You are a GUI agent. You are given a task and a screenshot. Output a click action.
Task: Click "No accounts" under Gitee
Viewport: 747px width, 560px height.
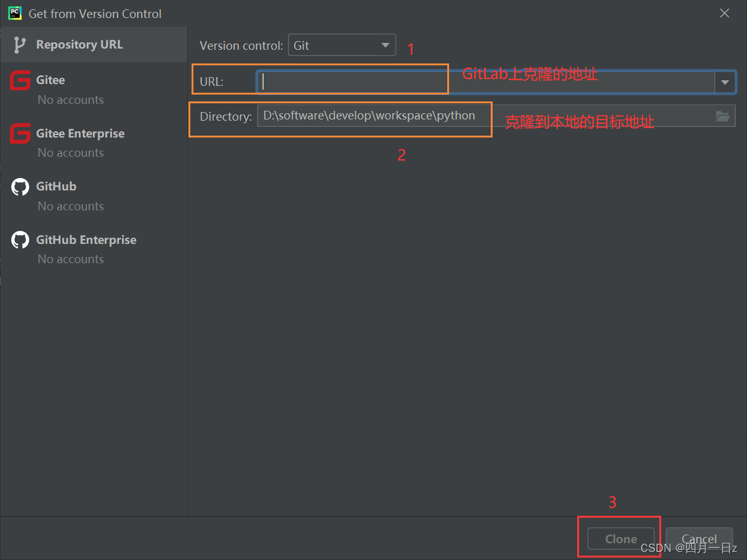(70, 100)
